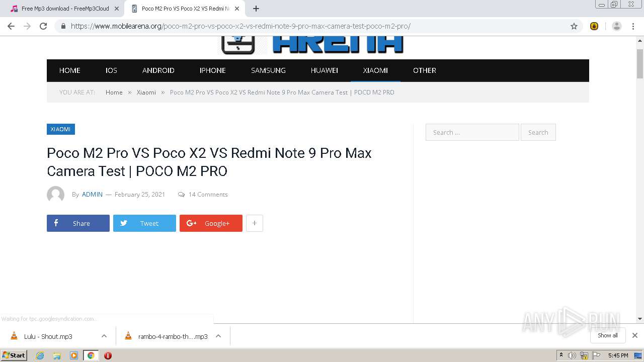Click the address bar URL
Screen dimensions: 644x362
coord(240,26)
